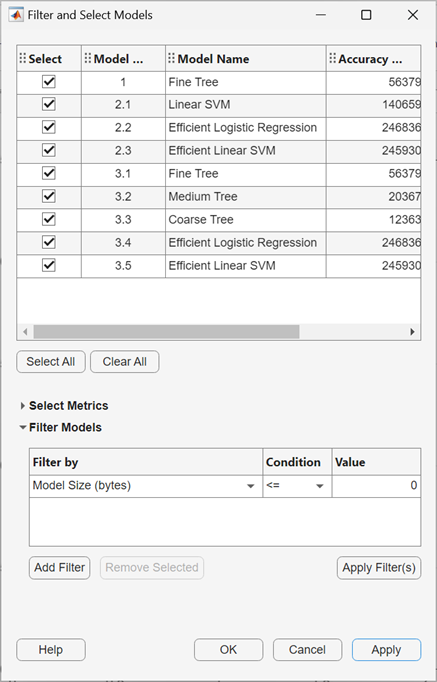Screen dimensions: 437x682
Task: Toggle the checkbox for model 3.5
Action: point(49,265)
